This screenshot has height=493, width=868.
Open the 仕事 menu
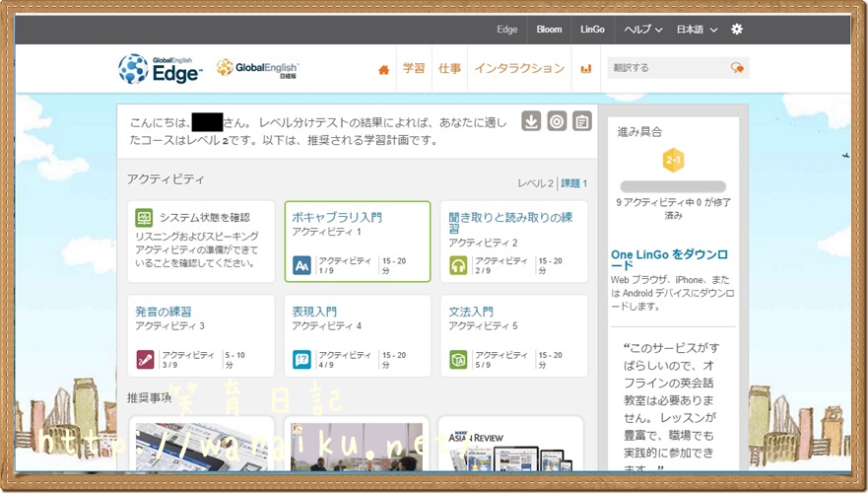click(x=449, y=68)
